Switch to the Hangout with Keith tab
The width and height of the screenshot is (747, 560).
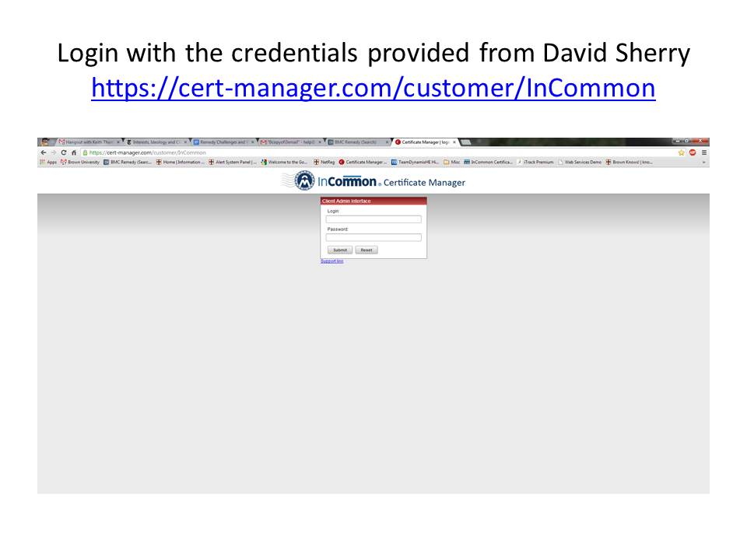pyautogui.click(x=89, y=142)
